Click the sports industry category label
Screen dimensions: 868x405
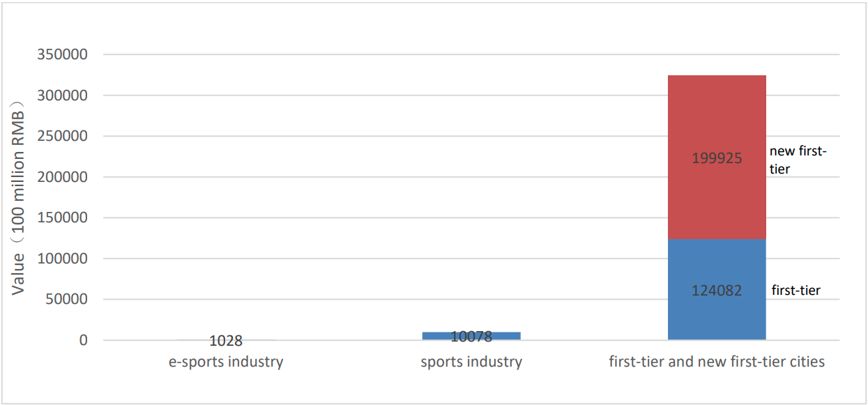[471, 362]
